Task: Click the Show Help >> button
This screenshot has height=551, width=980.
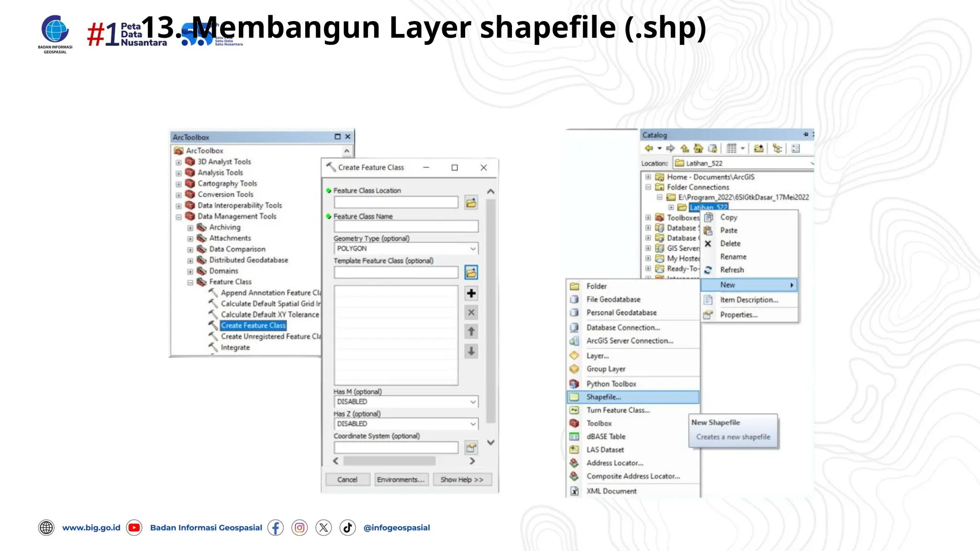Action: click(x=462, y=479)
